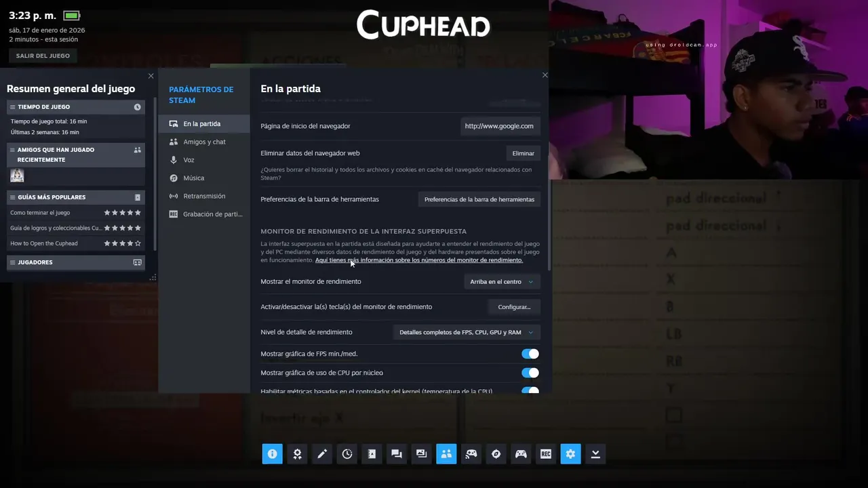This screenshot has height=488, width=868.
Task: Click the 'sáb, 17 de enero de 2026' date
Action: click(x=47, y=30)
